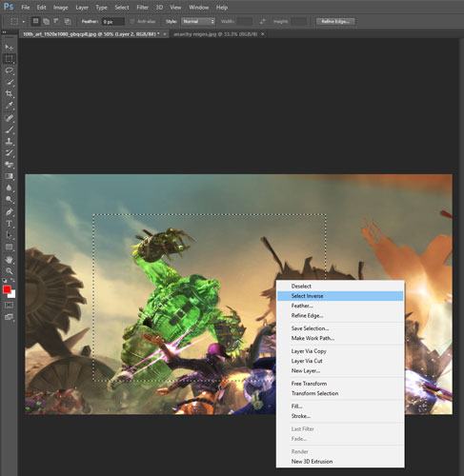464x476 pixels.
Task: Select the Crop tool
Action: coord(9,94)
